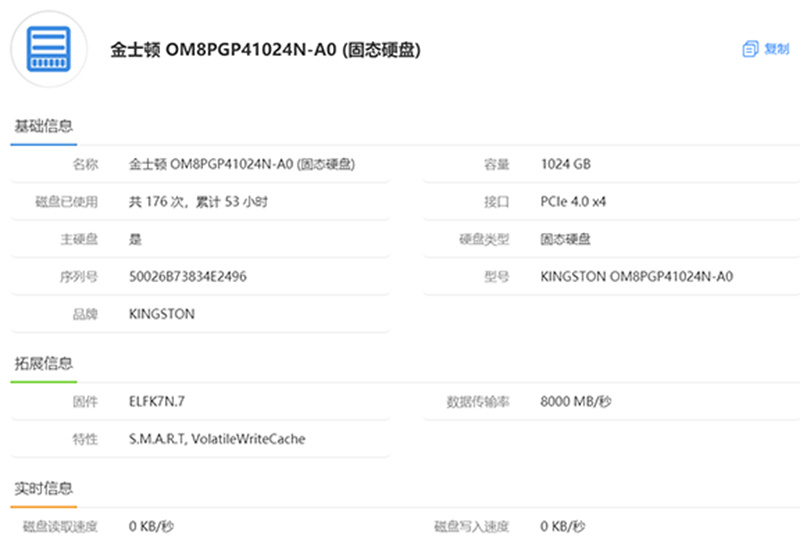Click the blue hard disk icon

[48, 49]
